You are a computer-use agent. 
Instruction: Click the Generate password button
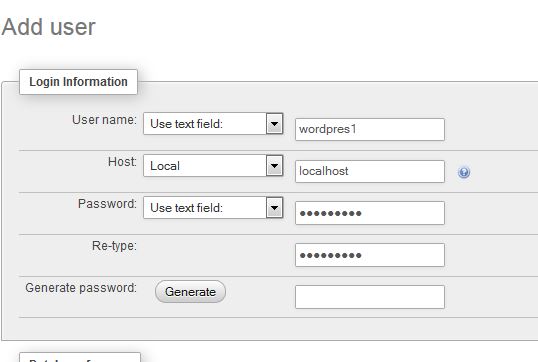point(190,292)
